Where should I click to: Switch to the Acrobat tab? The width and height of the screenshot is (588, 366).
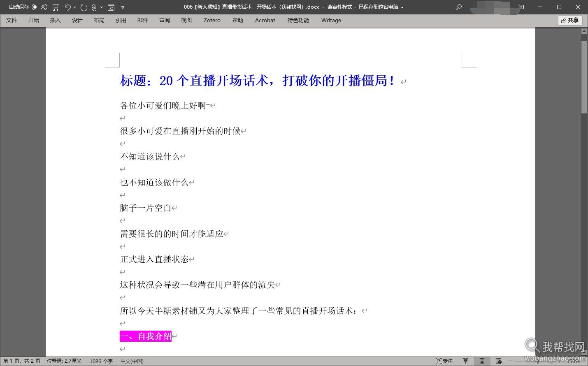[265, 20]
